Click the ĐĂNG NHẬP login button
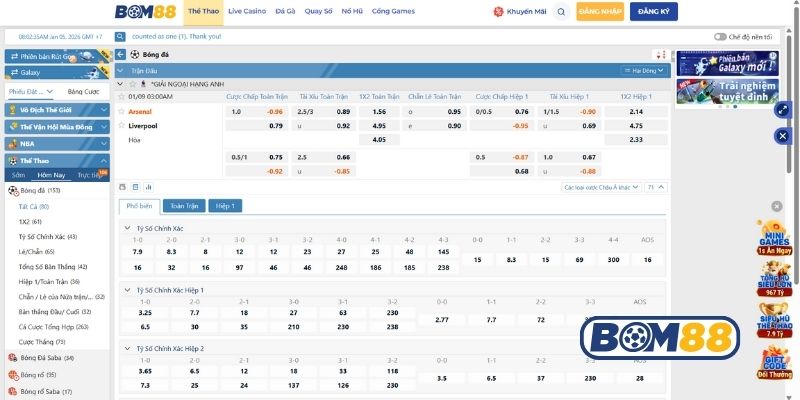This screenshot has width=800, height=400. pos(601,12)
